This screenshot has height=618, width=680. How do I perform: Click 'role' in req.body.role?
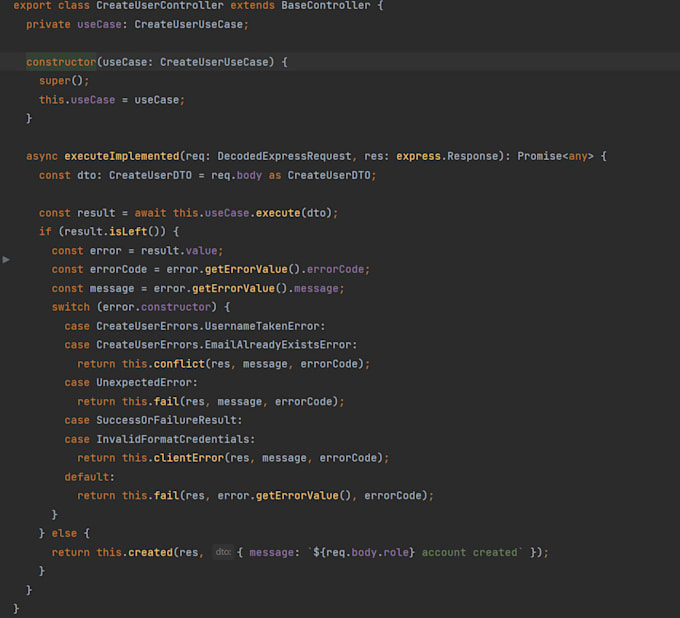point(396,553)
